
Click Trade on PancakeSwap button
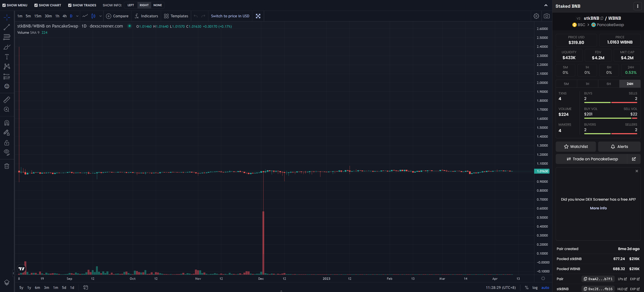598,159
